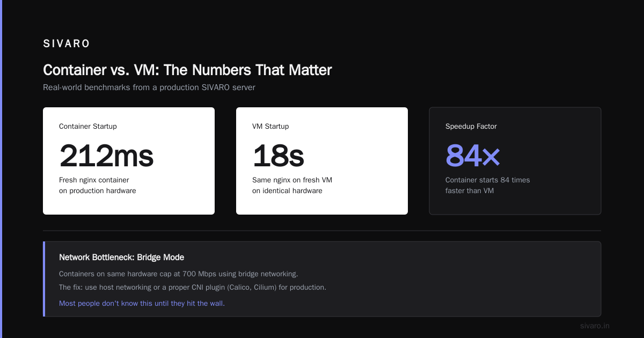Select the Speedup Factor label
The image size is (644, 338).
[x=471, y=127]
